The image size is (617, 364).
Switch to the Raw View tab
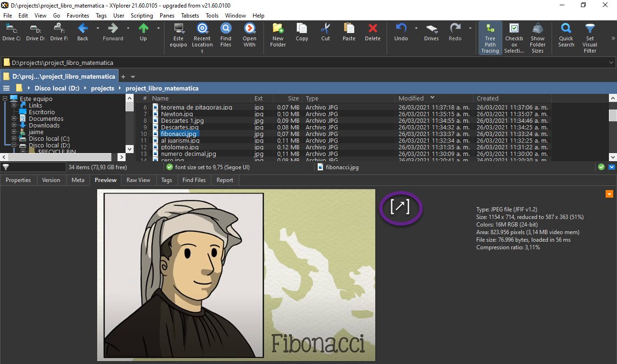pos(138,180)
